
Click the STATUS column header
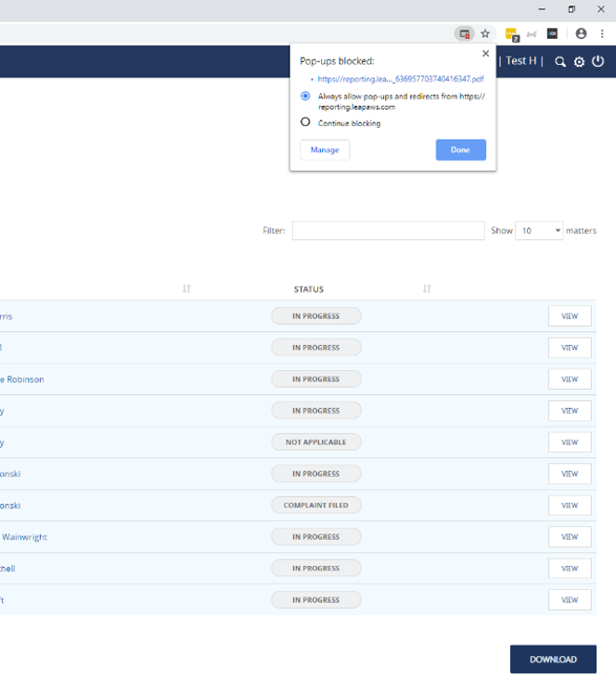point(309,289)
